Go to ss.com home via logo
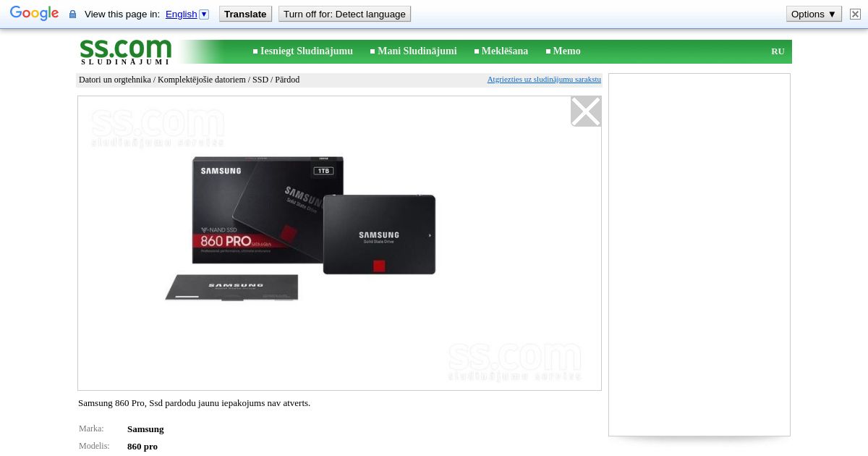Screen dimensions: 868x456 pos(125,51)
